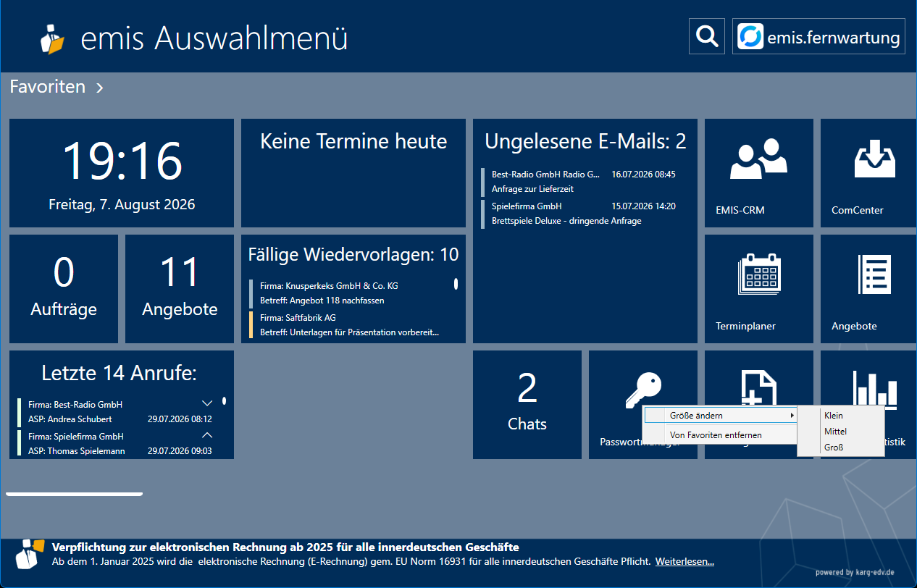
Task: Click email timestamp 16.07.2026 08:45
Action: point(644,175)
